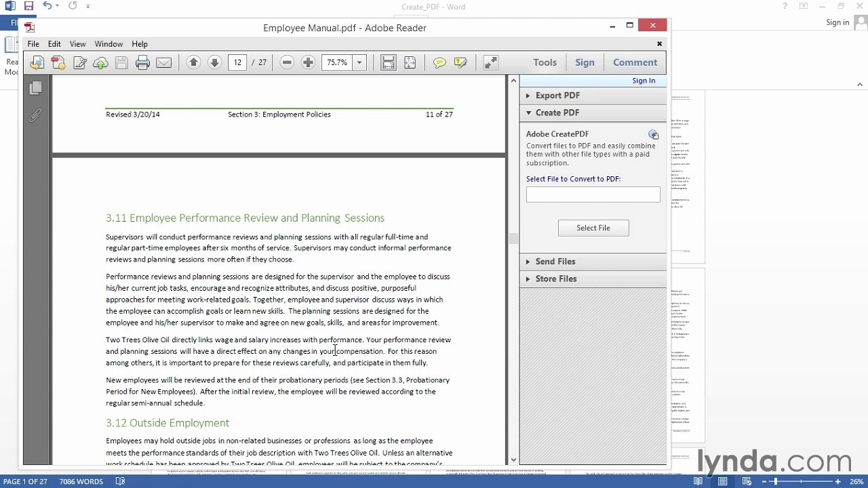This screenshot has width=868, height=488.
Task: Click the grayed-out save disk icon
Action: tap(121, 62)
